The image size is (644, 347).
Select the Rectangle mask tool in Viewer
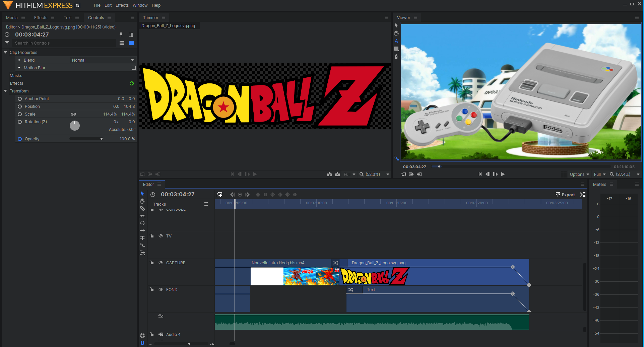click(396, 49)
